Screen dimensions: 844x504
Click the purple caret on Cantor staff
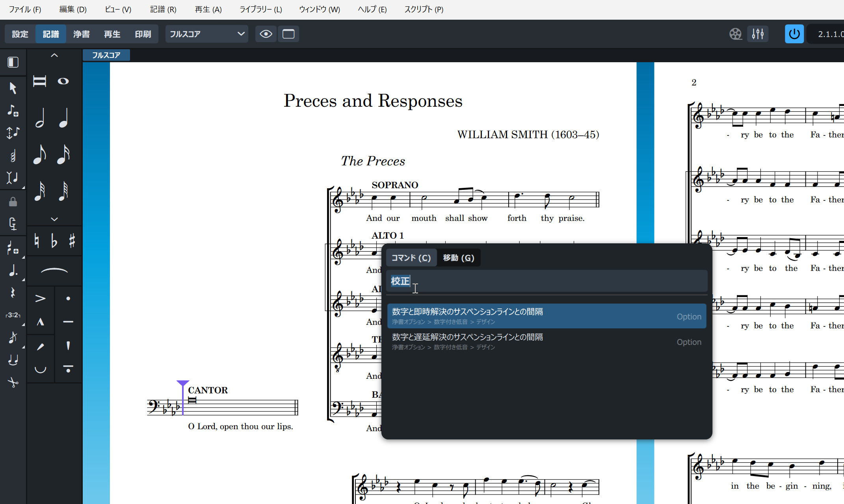[x=183, y=398]
